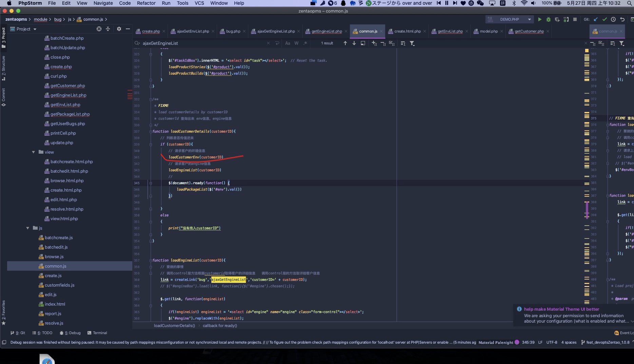Open the VCS menu
Image resolution: width=634 pixels, height=364 pixels.
pos(199,3)
